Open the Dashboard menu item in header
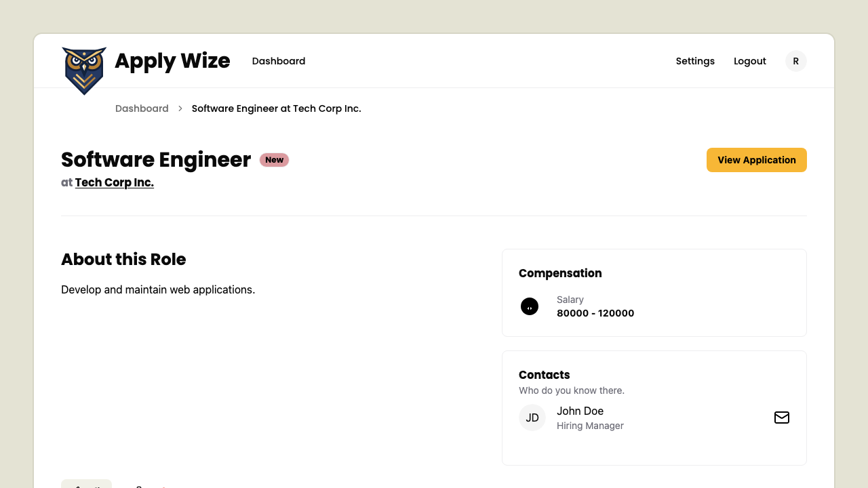The image size is (868, 488). pyautogui.click(x=278, y=60)
